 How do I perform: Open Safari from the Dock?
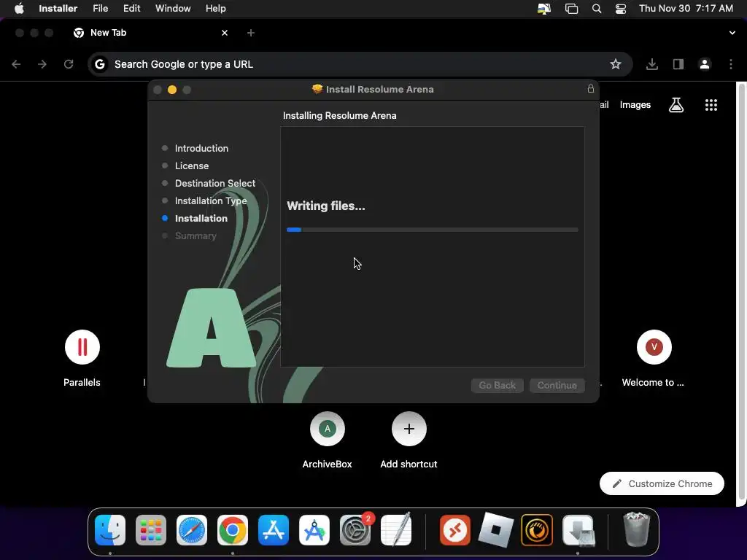[x=192, y=529]
